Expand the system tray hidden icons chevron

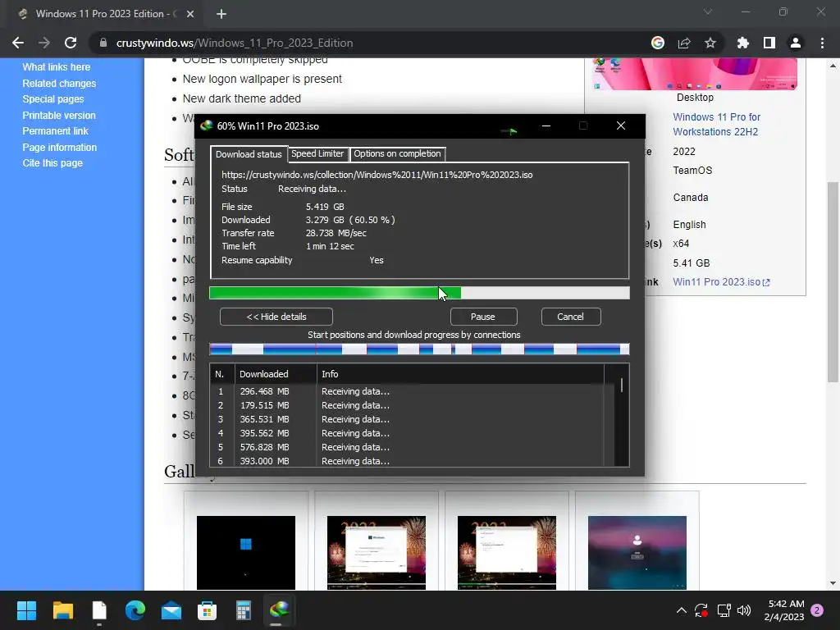click(682, 610)
